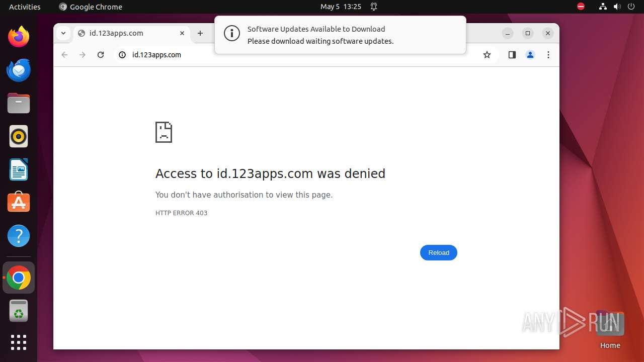Click the Software Updates notification
Screen dimensions: 644x362
click(x=340, y=35)
